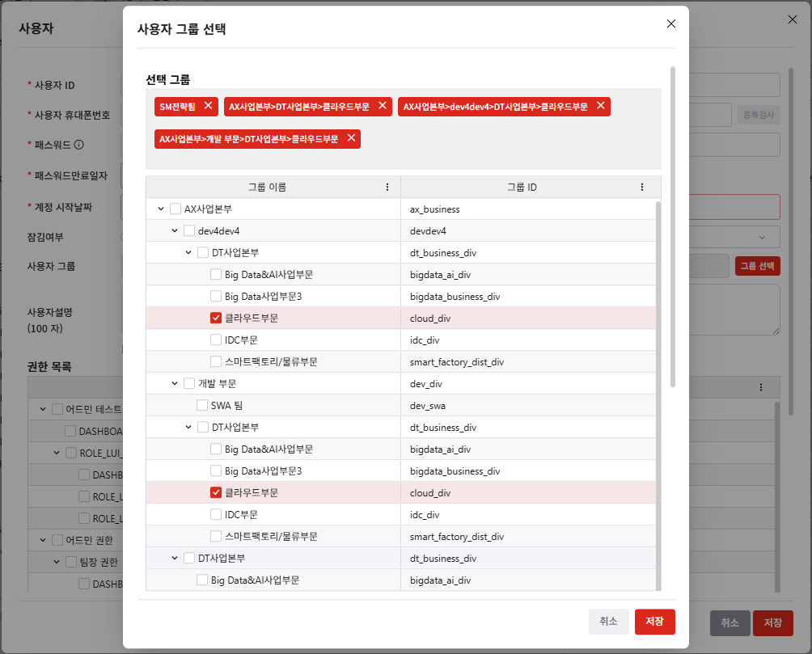The image size is (812, 654).
Task: Uncheck 클라우드부문 under 개발 부문
Action: (x=216, y=492)
